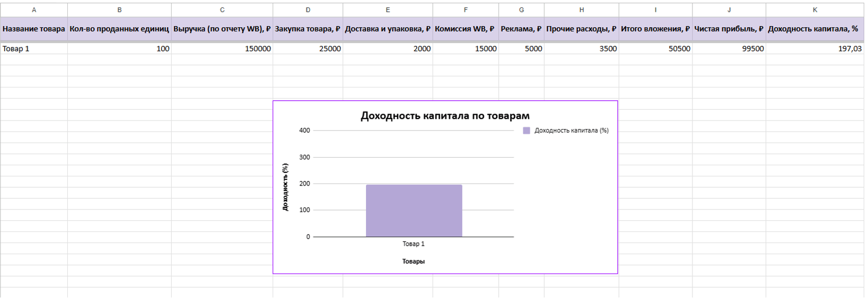This screenshot has width=868, height=298.
Task: Click chart title 'Доходность капитала по товарам'
Action: coord(445,116)
